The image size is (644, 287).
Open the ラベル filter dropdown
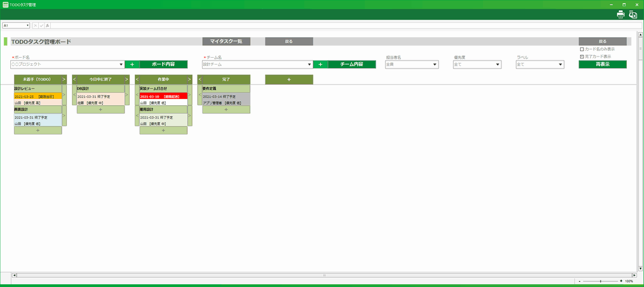[x=561, y=65]
